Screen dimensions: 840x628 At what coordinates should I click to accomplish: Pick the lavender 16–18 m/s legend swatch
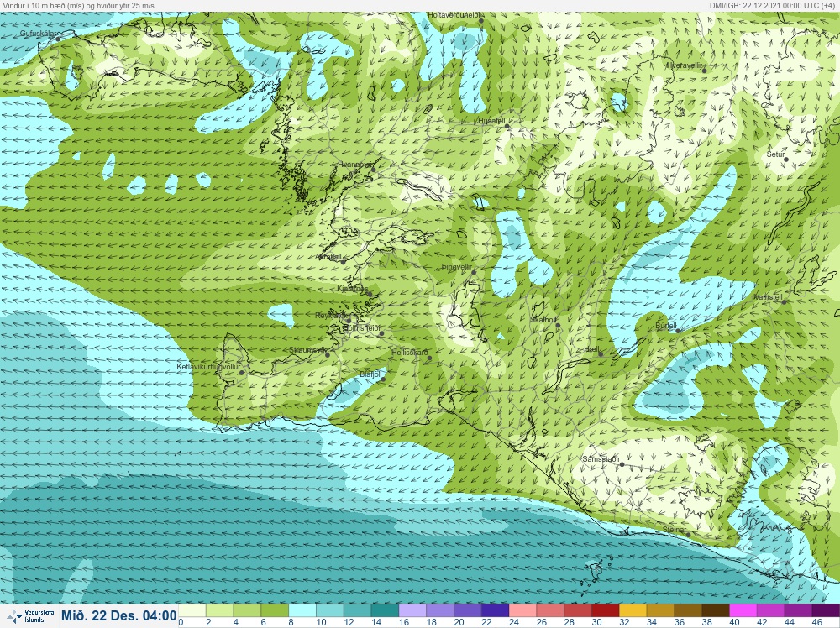click(412, 611)
